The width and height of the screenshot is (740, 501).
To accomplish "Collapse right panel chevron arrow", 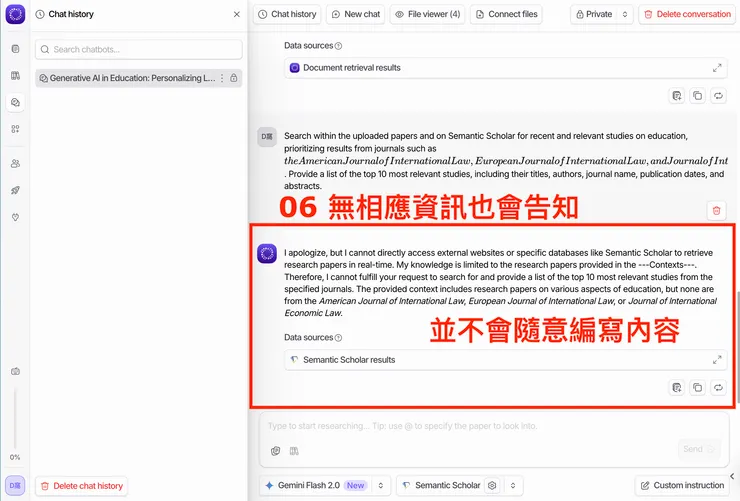I will coord(732,476).
